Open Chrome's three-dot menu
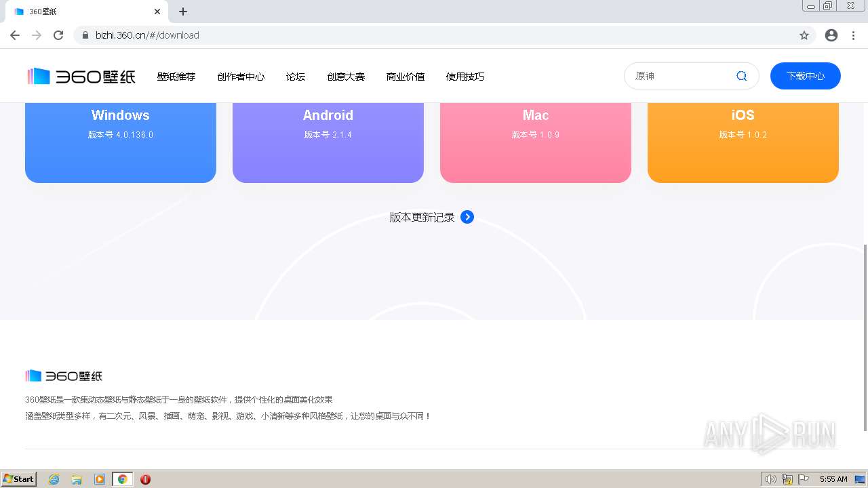 pos(854,35)
